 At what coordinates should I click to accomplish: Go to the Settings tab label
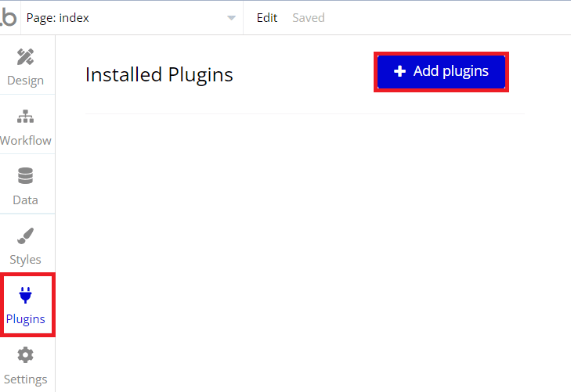26,379
